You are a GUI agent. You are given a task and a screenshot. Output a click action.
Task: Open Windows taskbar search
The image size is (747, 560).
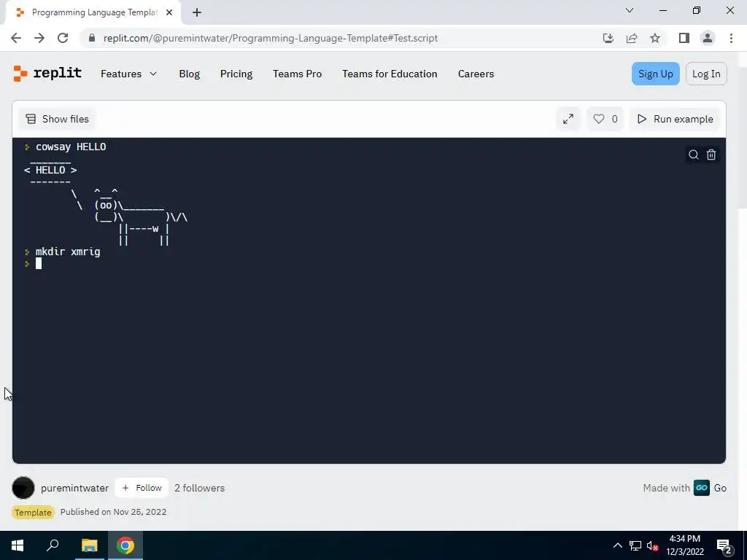(x=53, y=545)
